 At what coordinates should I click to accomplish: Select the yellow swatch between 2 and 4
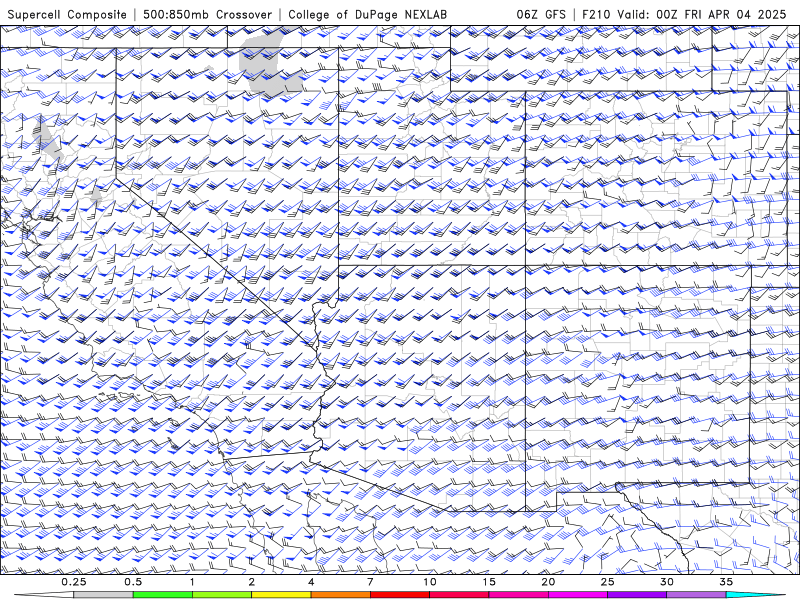281,595
